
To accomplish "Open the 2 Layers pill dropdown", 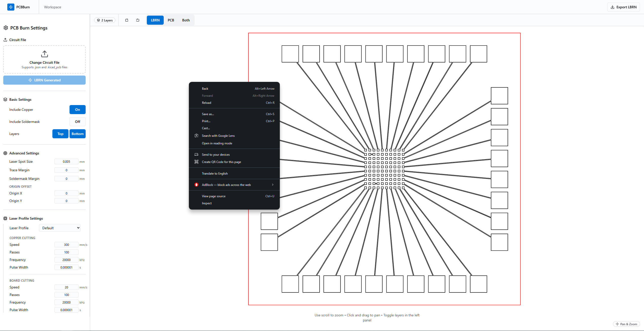I will coord(105,20).
